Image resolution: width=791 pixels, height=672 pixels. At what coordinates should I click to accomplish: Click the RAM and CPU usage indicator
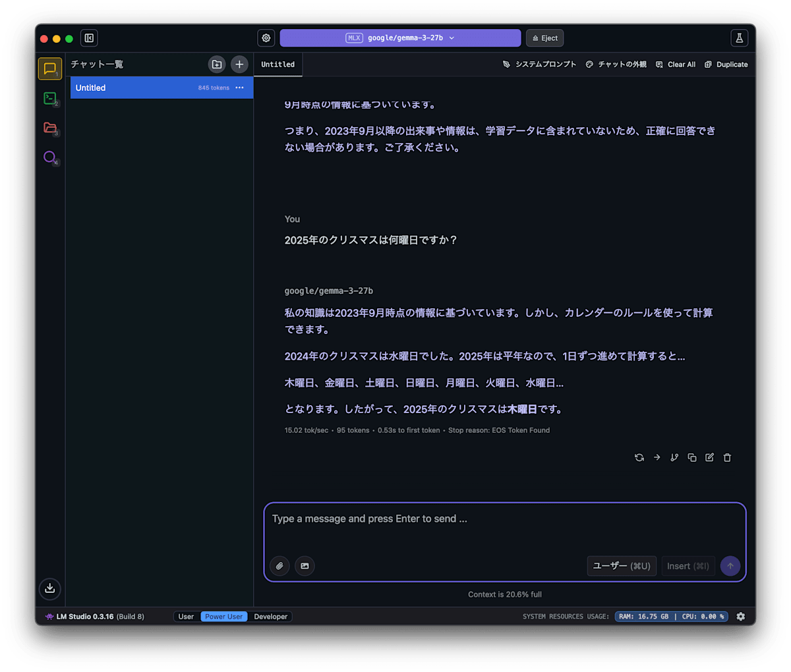click(672, 617)
